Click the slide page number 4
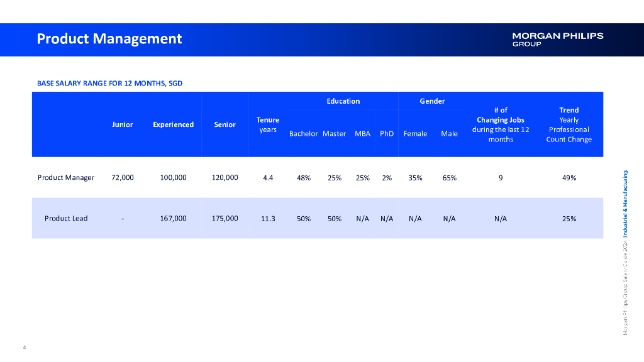The width and height of the screenshot is (644, 362). 25,348
